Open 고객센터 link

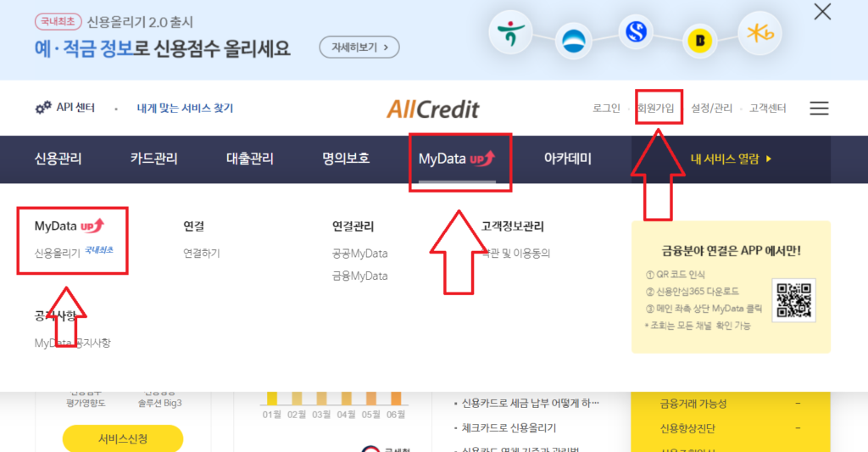767,108
